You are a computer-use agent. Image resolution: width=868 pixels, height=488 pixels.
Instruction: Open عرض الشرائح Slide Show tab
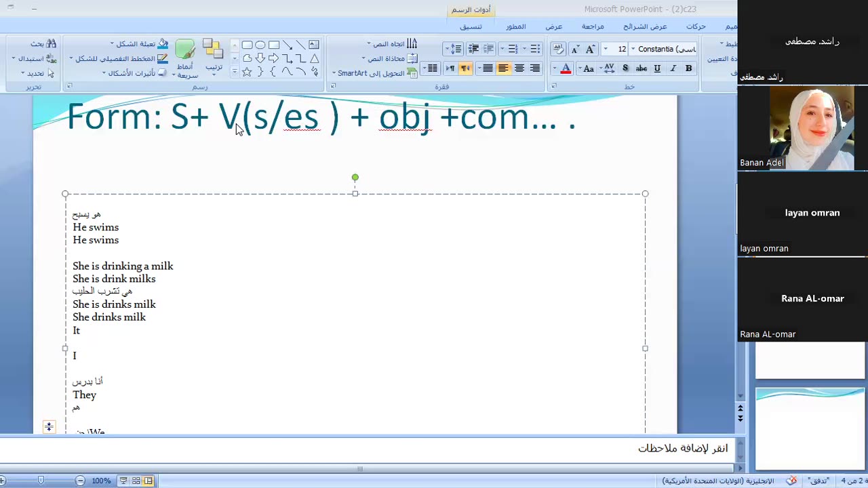[645, 26]
